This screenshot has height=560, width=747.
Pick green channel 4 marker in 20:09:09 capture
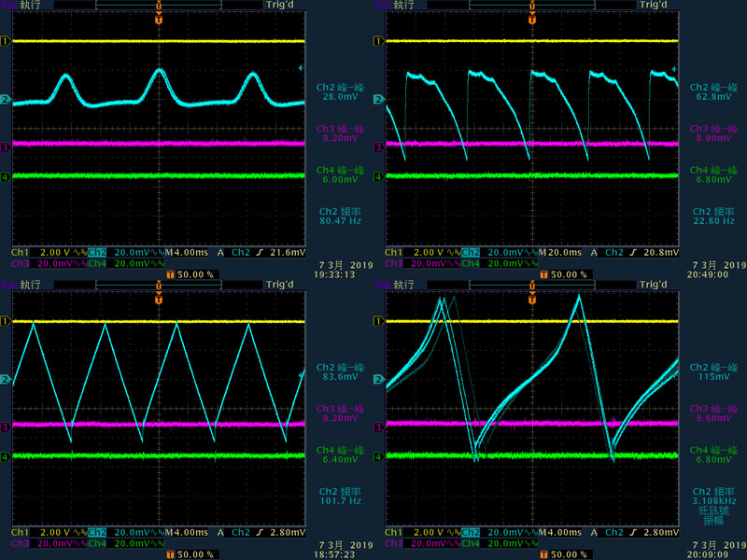[379, 457]
